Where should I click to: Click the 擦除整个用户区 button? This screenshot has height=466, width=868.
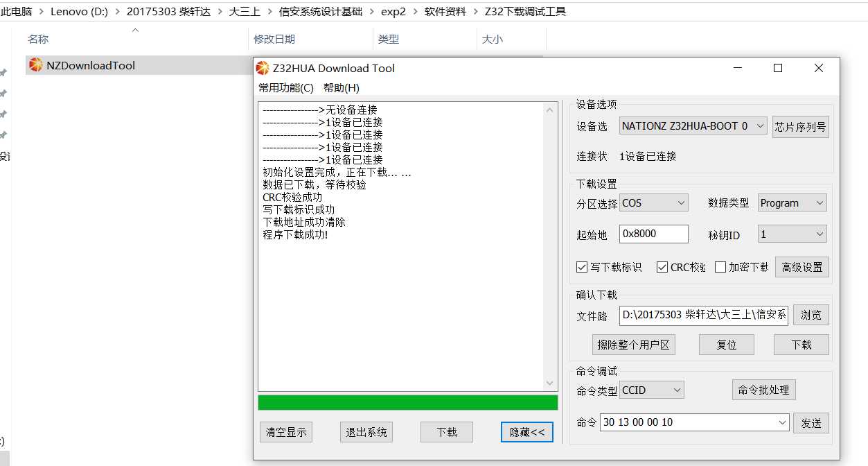click(x=634, y=345)
